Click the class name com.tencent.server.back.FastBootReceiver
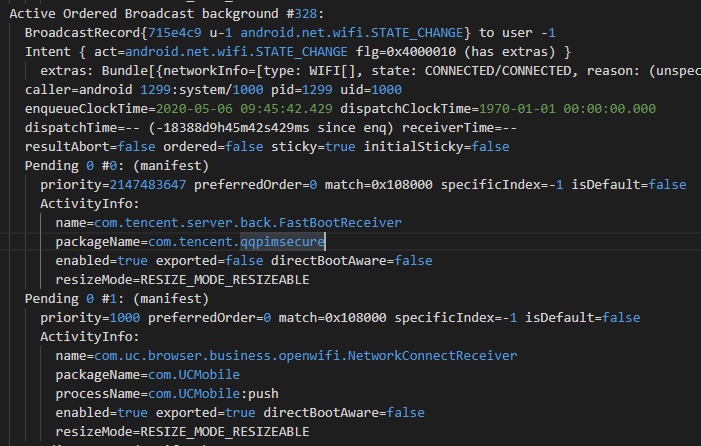The width and height of the screenshot is (701, 446). click(250, 223)
